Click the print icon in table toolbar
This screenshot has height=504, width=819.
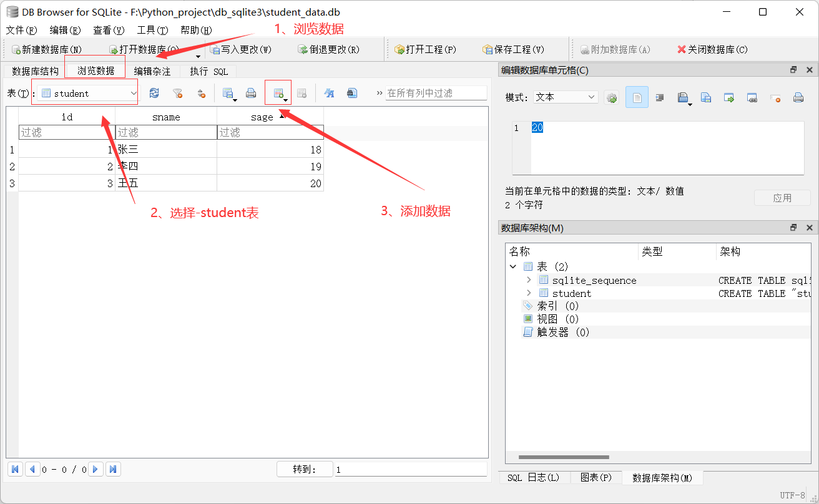pos(251,93)
